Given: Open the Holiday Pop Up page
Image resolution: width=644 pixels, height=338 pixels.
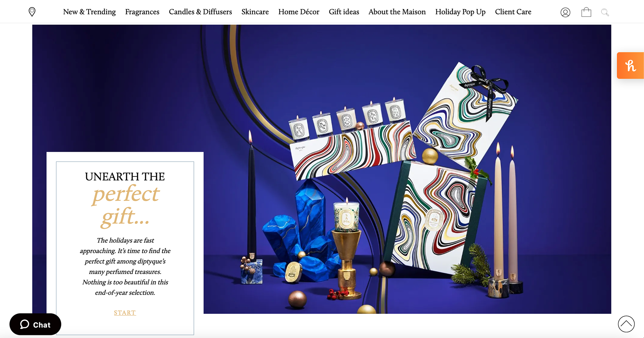Looking at the screenshot, I should click(x=460, y=12).
